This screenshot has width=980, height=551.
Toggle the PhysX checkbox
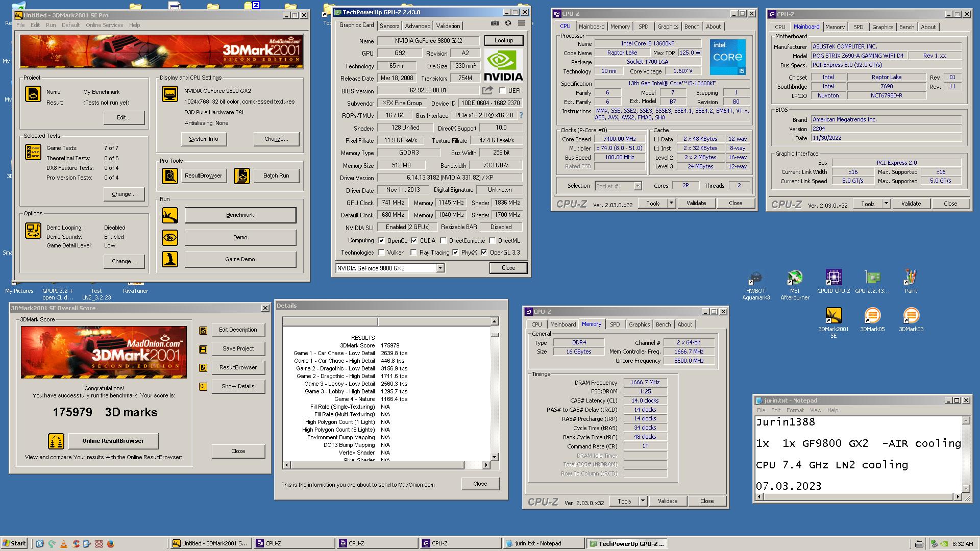pyautogui.click(x=455, y=253)
